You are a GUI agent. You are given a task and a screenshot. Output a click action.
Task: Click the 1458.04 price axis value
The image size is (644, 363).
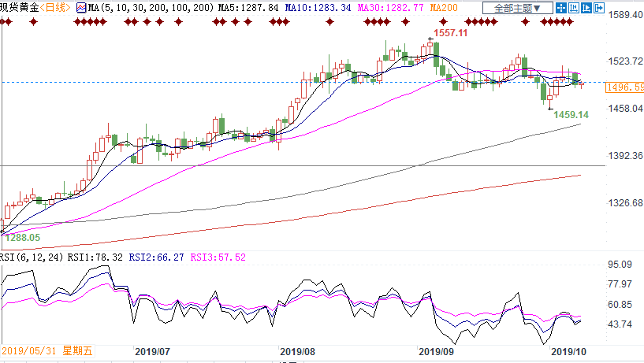pos(626,109)
